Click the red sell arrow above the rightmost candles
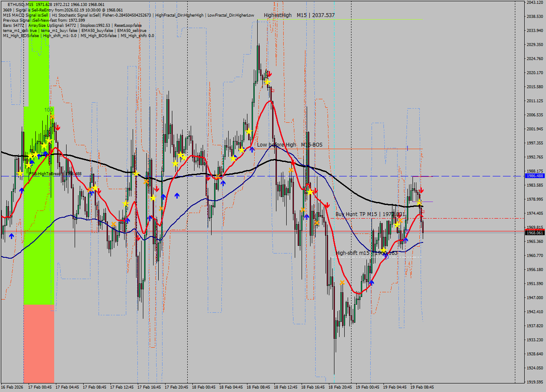This screenshot has height=392, width=546. [x=421, y=189]
